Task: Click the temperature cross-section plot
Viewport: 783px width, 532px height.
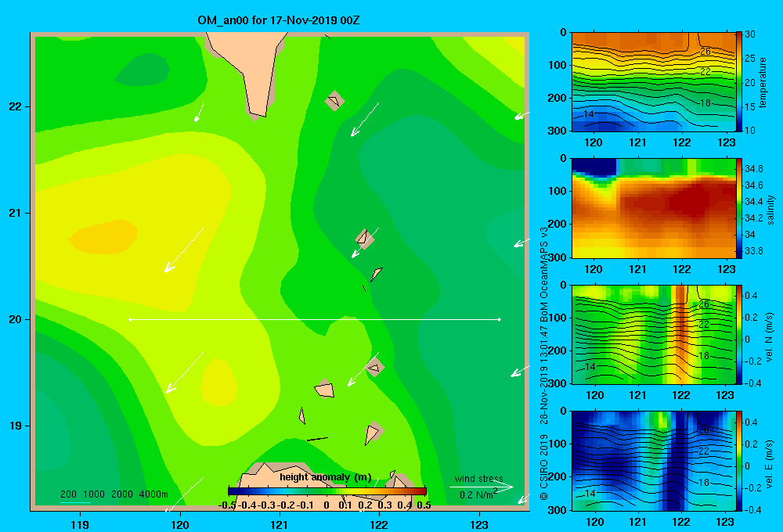Action: pyautogui.click(x=653, y=82)
